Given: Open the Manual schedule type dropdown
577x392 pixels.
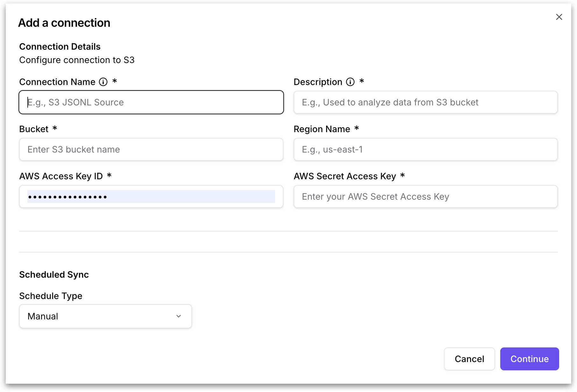Looking at the screenshot, I should point(105,316).
